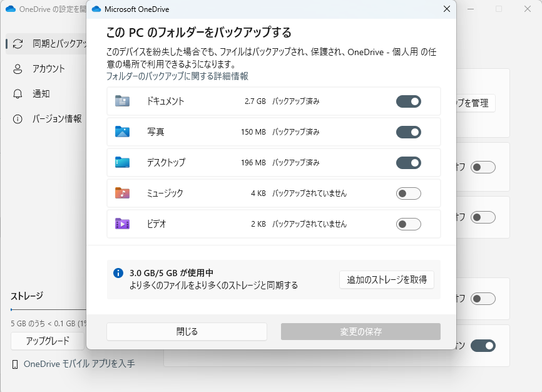This screenshot has height=392, width=542.
Task: Click the backup manage button behind dialog
Action: point(476,103)
